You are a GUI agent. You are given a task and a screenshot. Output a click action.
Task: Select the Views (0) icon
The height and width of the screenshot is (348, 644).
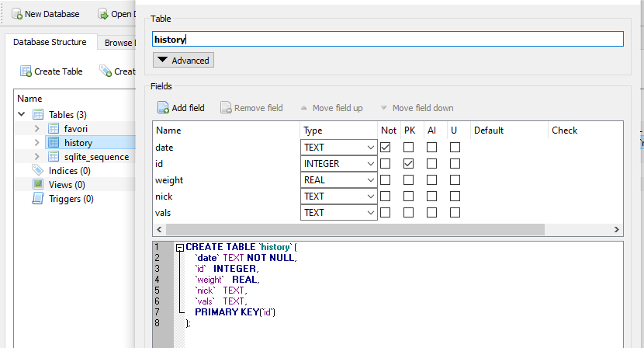pyautogui.click(x=37, y=185)
